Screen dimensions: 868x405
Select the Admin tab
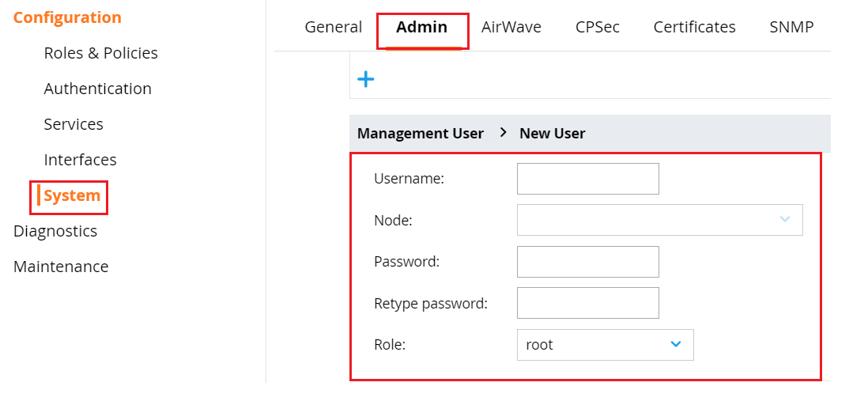tap(422, 27)
